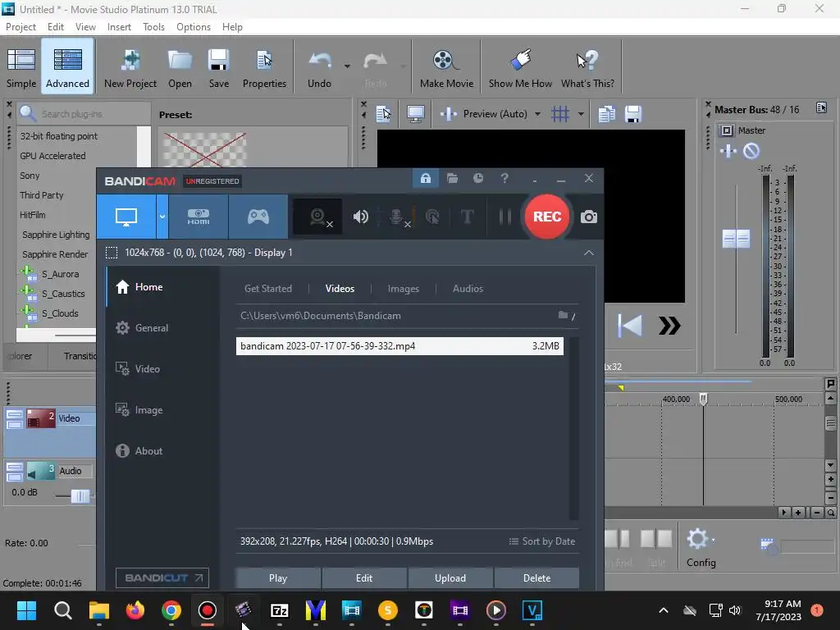This screenshot has height=630, width=840.
Task: Switch Movie Studio to Advanced mode
Action: click(x=67, y=67)
